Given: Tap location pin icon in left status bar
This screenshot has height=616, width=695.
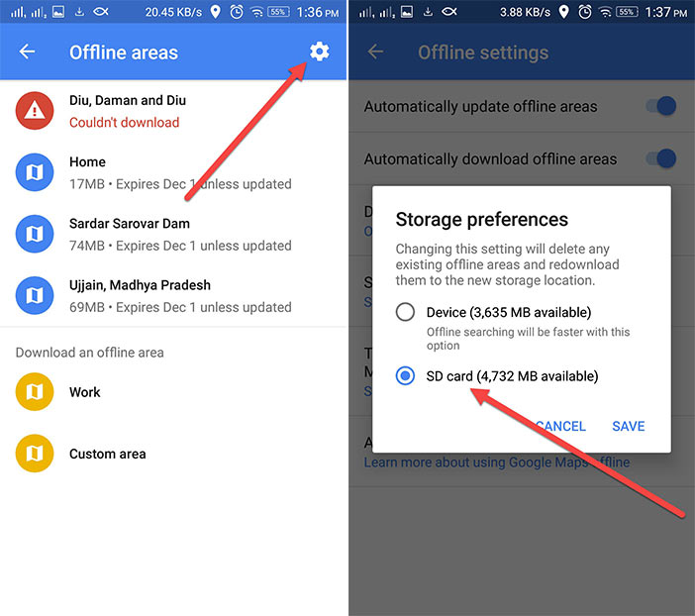Looking at the screenshot, I should click(x=216, y=12).
